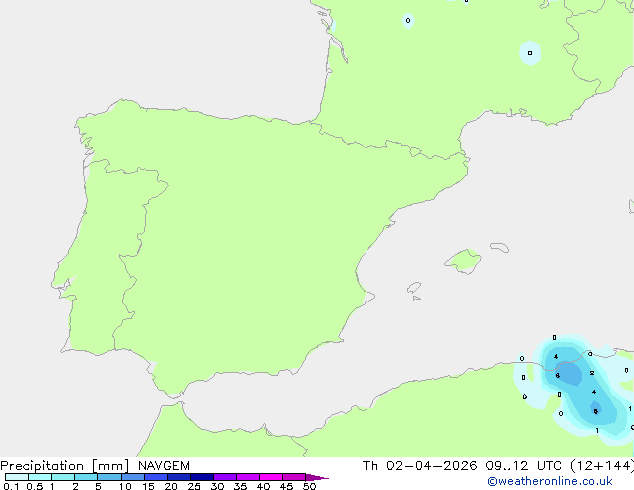This screenshot has width=634, height=490.
Task: Pick the 2 mm legend color swatch
Action: tap(86, 477)
